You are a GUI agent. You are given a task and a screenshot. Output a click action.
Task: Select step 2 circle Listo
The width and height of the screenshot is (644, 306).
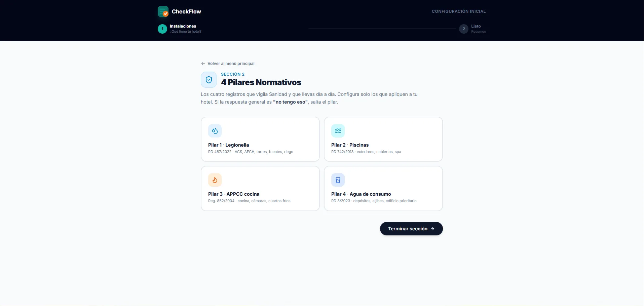[x=464, y=29]
